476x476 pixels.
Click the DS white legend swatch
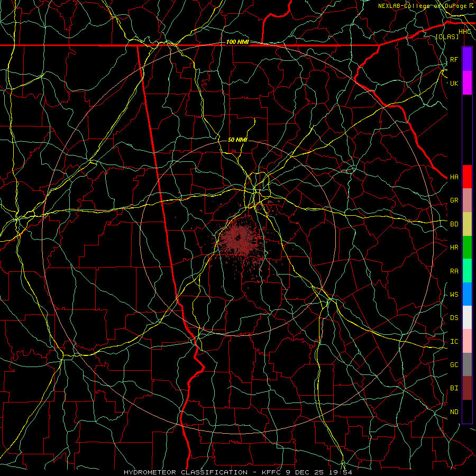point(467,317)
